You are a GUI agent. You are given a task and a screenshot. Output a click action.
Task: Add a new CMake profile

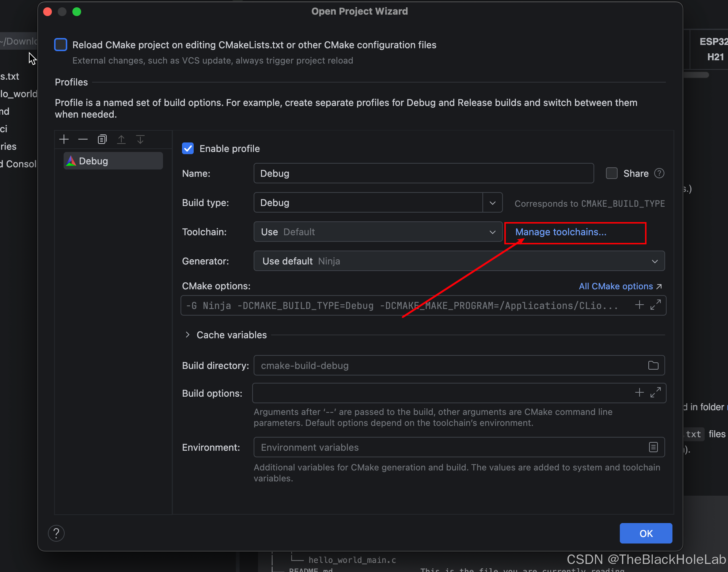[64, 139]
